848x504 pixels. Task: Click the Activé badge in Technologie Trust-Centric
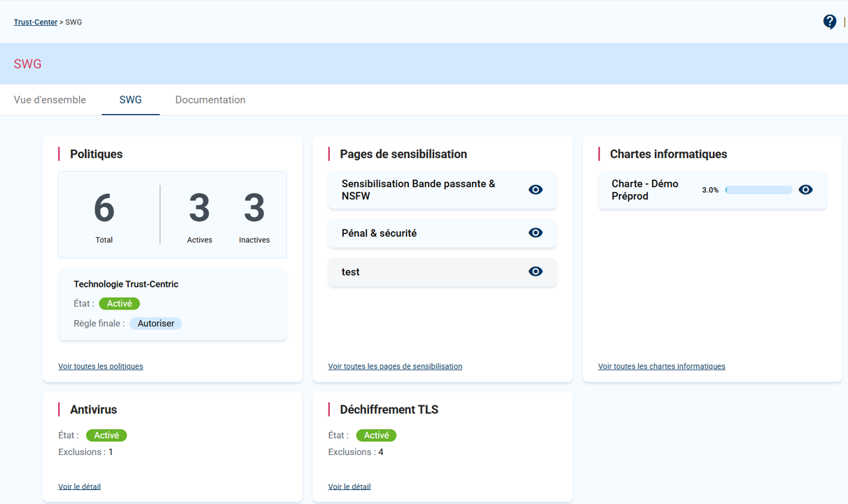(x=119, y=304)
